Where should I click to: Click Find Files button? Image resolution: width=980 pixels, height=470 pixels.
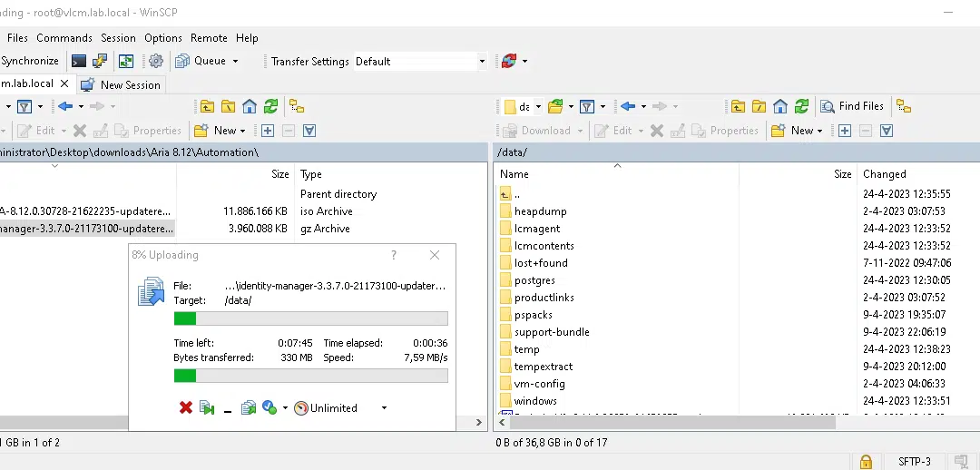tap(852, 106)
